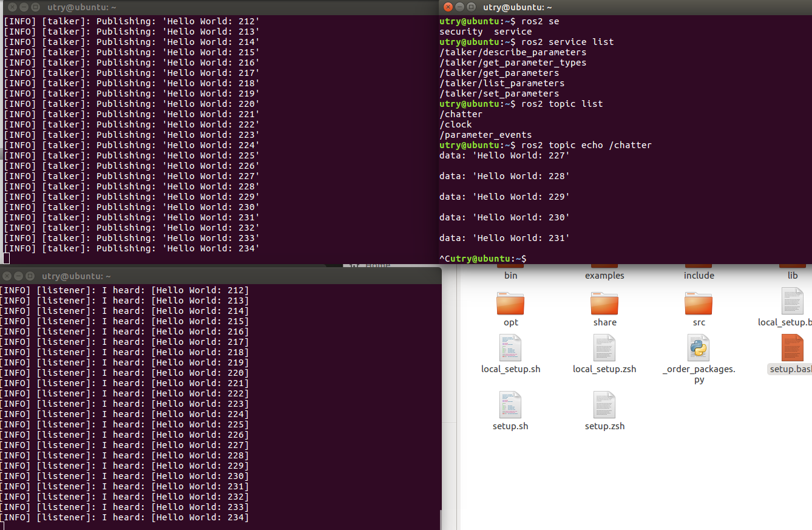Select the highlighted setup.bash file icon
Screen dimensions: 812x530
tap(793, 348)
